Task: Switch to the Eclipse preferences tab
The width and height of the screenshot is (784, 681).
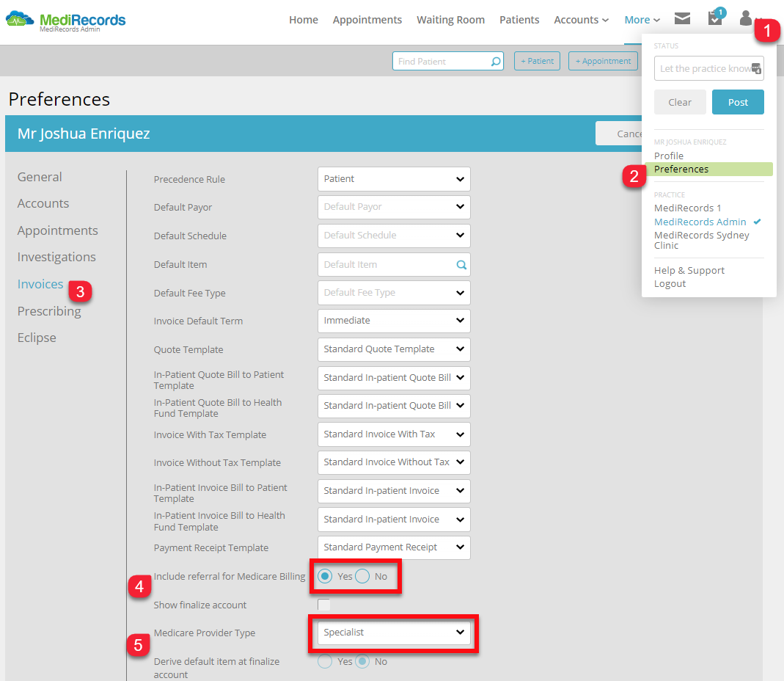Action: coord(37,338)
